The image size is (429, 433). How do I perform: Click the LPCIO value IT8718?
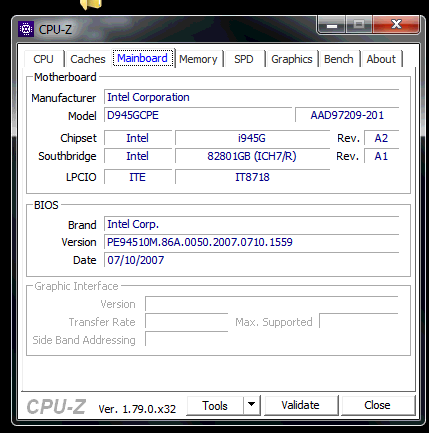[252, 177]
